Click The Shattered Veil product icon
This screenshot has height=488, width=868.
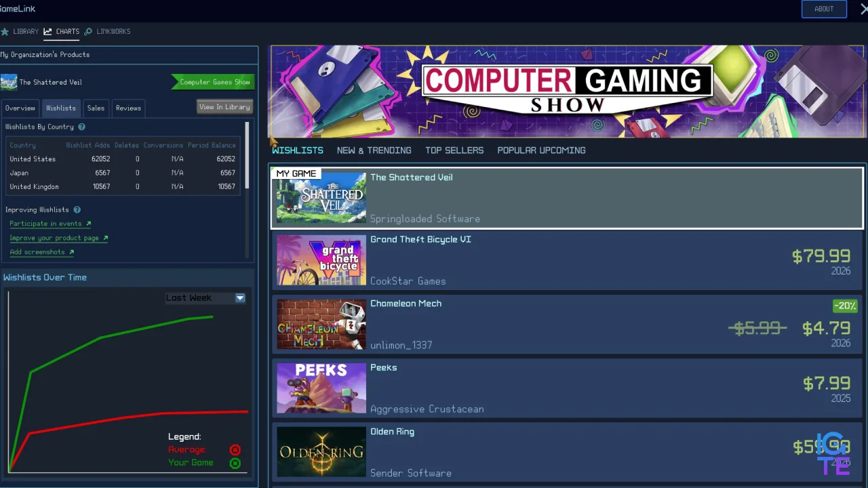(9, 82)
